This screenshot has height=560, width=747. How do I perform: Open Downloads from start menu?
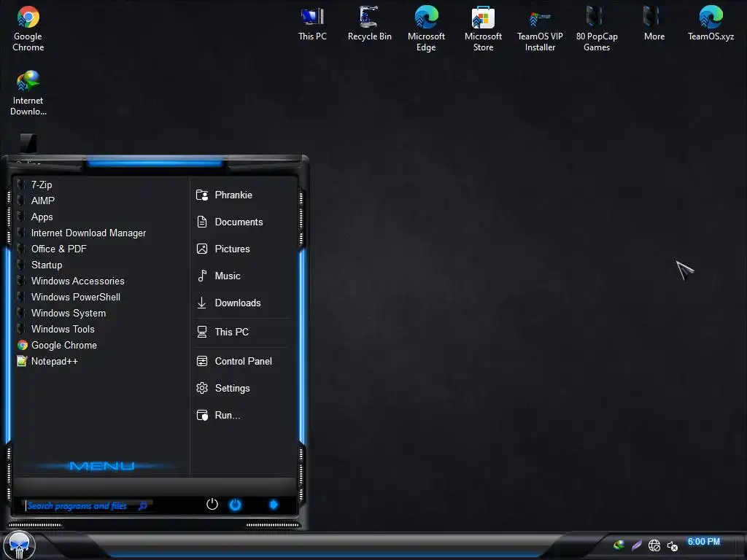242,303
